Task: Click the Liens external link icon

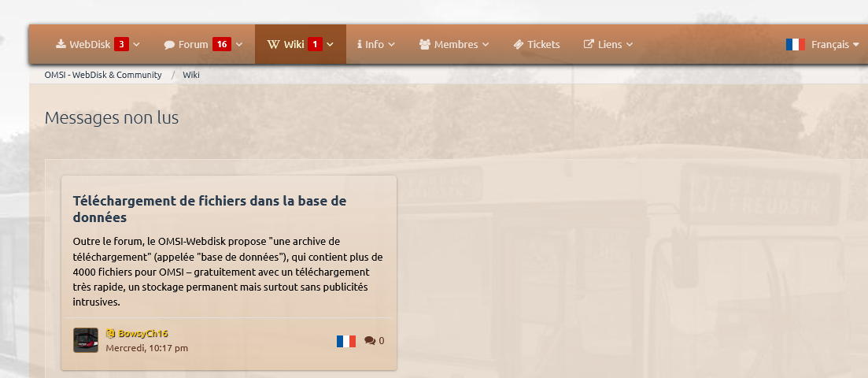Action: 589,44
